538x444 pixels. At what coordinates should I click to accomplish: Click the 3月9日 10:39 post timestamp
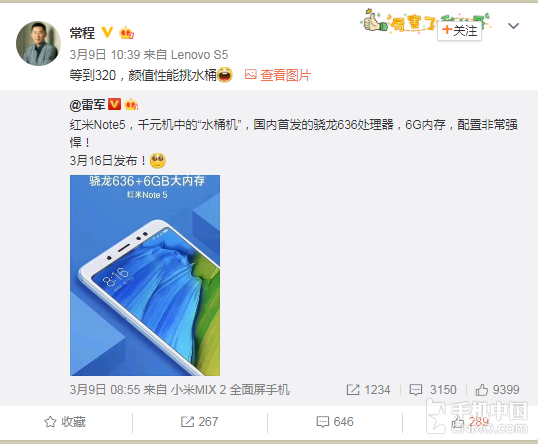105,55
